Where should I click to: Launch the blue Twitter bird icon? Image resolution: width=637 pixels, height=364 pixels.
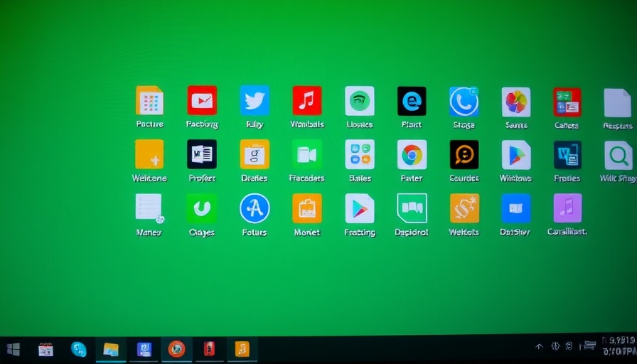[255, 100]
